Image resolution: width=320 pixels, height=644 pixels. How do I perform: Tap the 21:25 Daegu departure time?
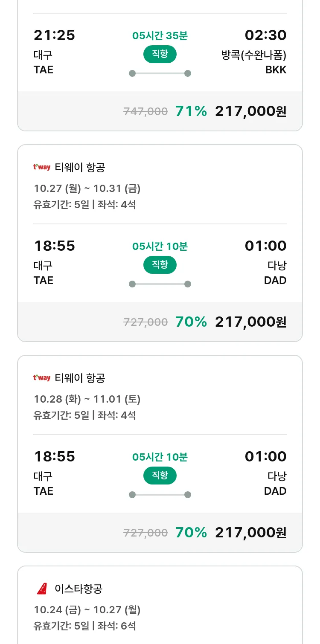[54, 35]
